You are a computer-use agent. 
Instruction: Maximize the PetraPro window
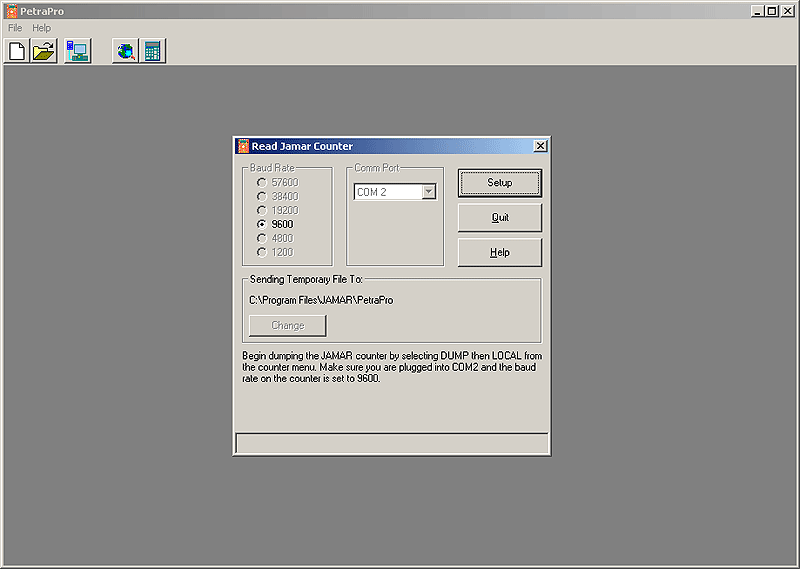(772, 11)
